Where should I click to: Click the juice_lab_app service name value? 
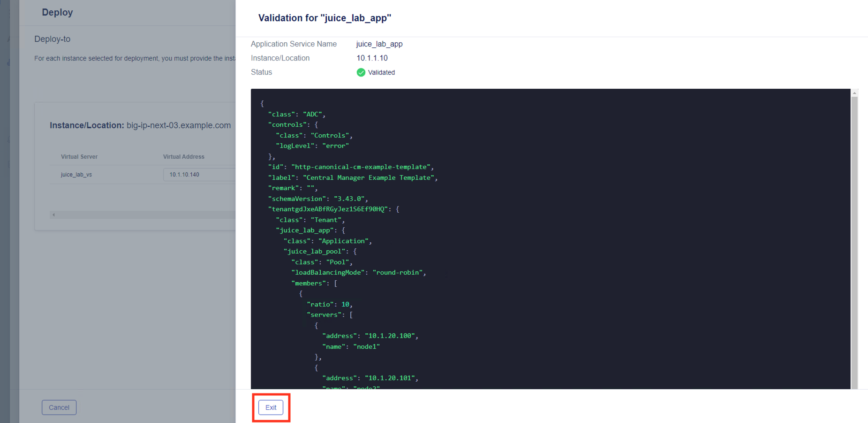tap(379, 44)
